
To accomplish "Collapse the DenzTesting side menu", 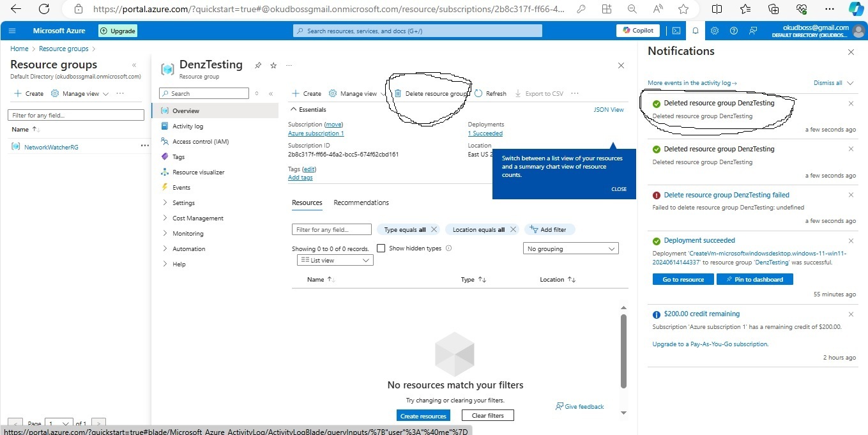I will [271, 93].
